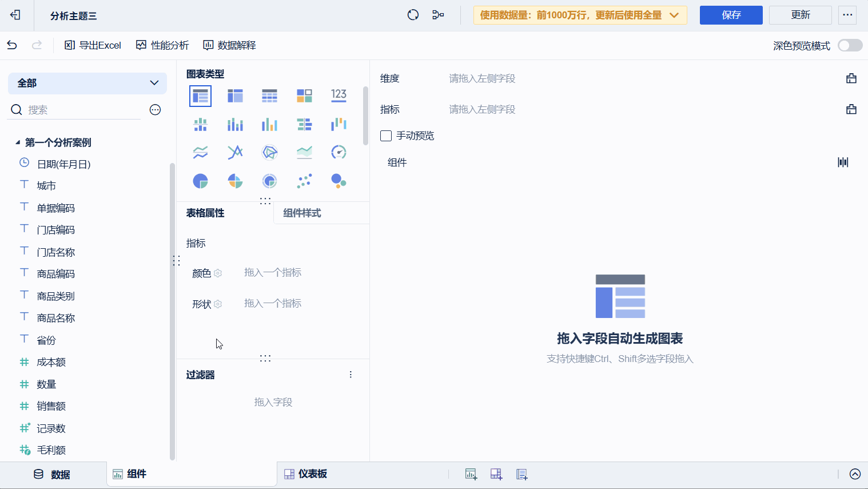Select the KPI indicator card (123) chart type
The height and width of the screenshot is (489, 868).
(x=339, y=96)
